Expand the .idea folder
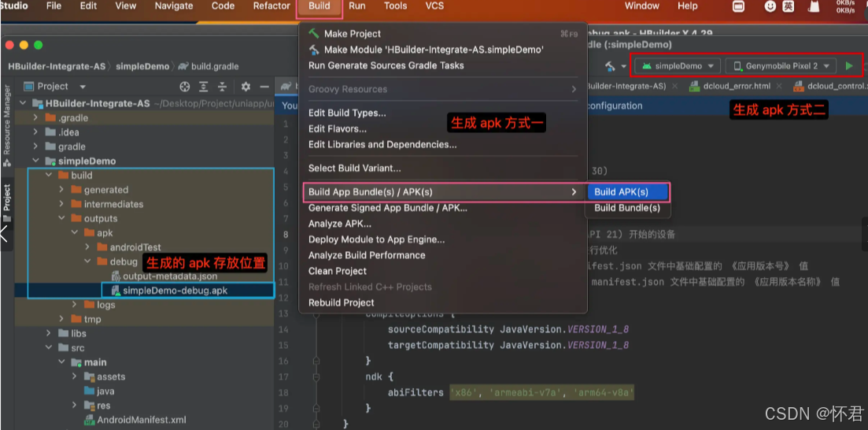 point(36,132)
